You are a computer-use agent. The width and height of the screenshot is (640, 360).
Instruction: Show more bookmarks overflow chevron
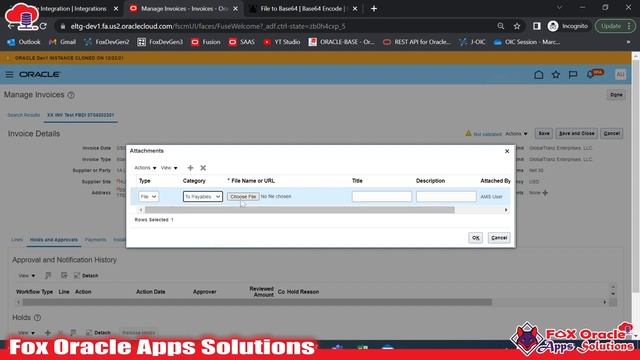point(628,42)
